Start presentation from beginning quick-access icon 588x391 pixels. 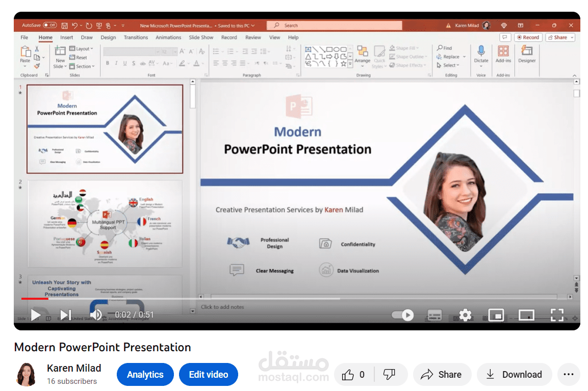tap(99, 25)
